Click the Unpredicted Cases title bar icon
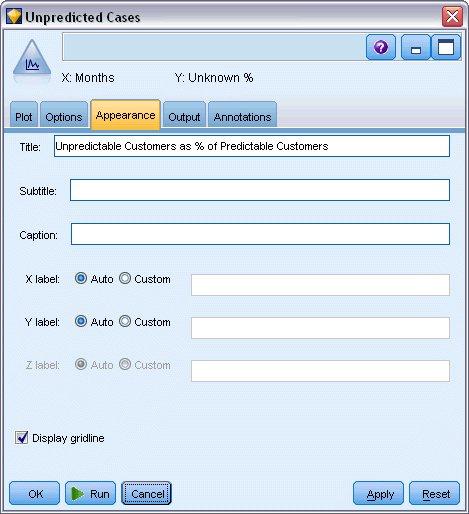Image resolution: width=469 pixels, height=514 pixels. [14, 16]
